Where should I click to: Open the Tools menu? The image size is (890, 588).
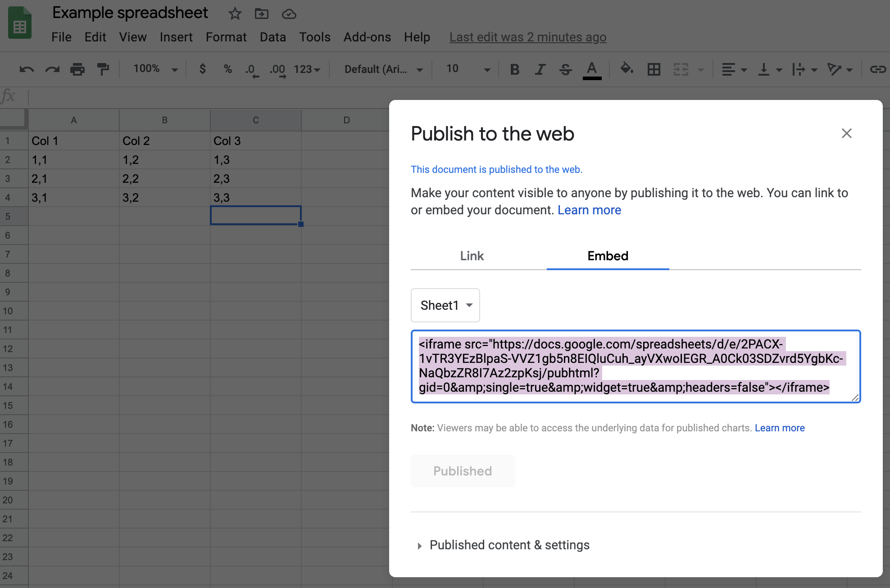[315, 37]
